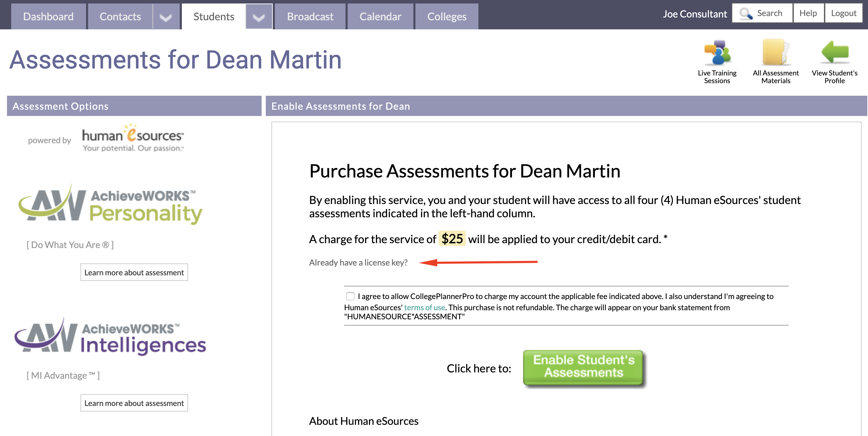
Task: Check the agree to charge checkbox
Action: 350,296
